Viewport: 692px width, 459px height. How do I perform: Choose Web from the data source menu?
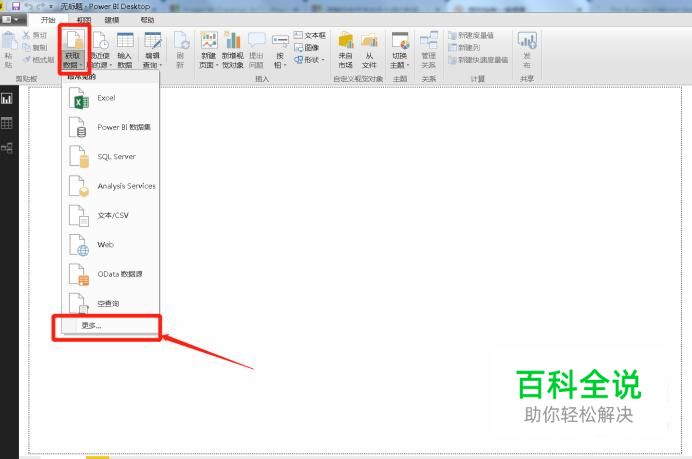pyautogui.click(x=110, y=245)
